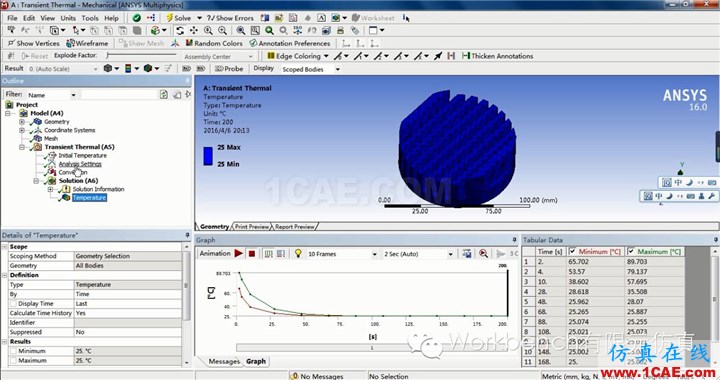Open the Scoped Bodies dropdown

(x=310, y=69)
